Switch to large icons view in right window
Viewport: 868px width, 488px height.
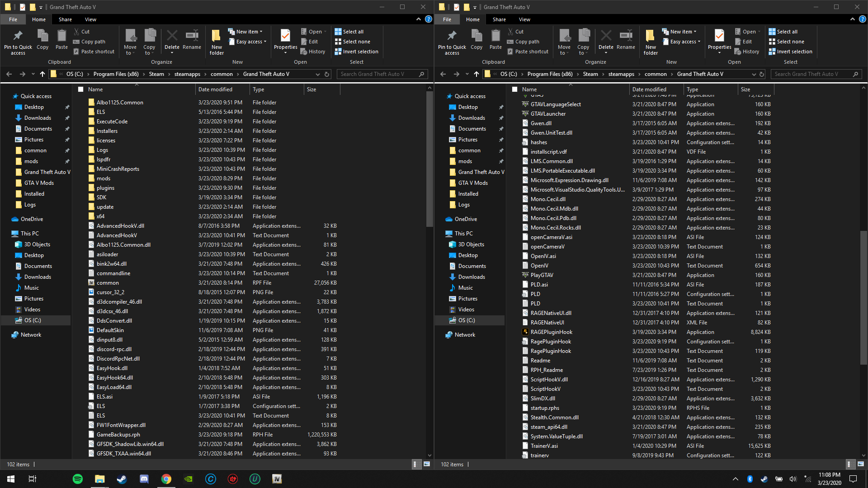[x=860, y=464]
